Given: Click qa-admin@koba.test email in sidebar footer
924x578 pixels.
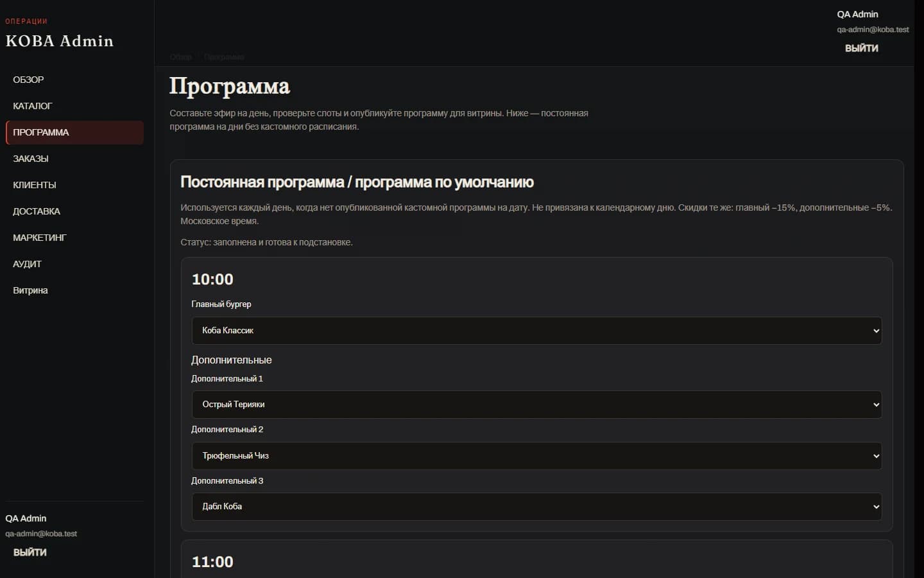Looking at the screenshot, I should 41,534.
